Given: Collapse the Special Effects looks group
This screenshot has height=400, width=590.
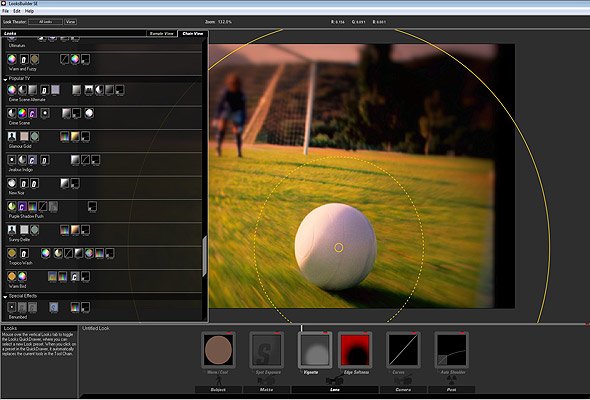Looking at the screenshot, I should tap(5, 297).
